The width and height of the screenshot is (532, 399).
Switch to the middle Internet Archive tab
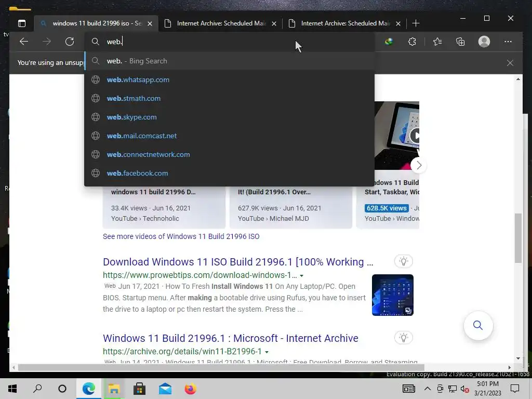coord(220,23)
